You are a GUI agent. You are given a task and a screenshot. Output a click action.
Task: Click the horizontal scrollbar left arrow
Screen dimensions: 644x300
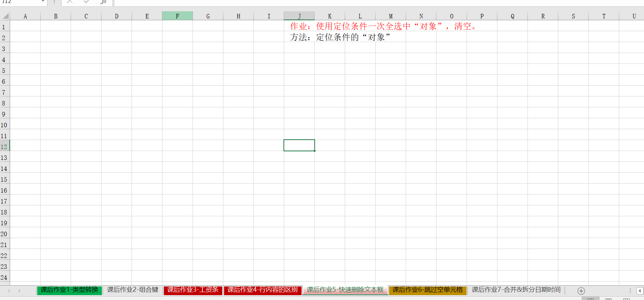639,291
